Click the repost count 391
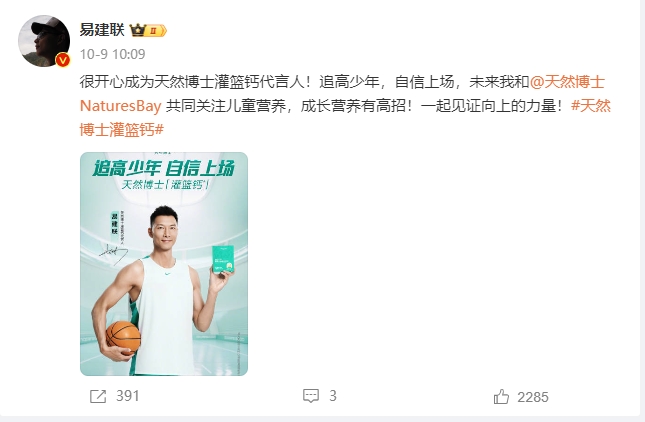645x422 pixels. tap(128, 396)
